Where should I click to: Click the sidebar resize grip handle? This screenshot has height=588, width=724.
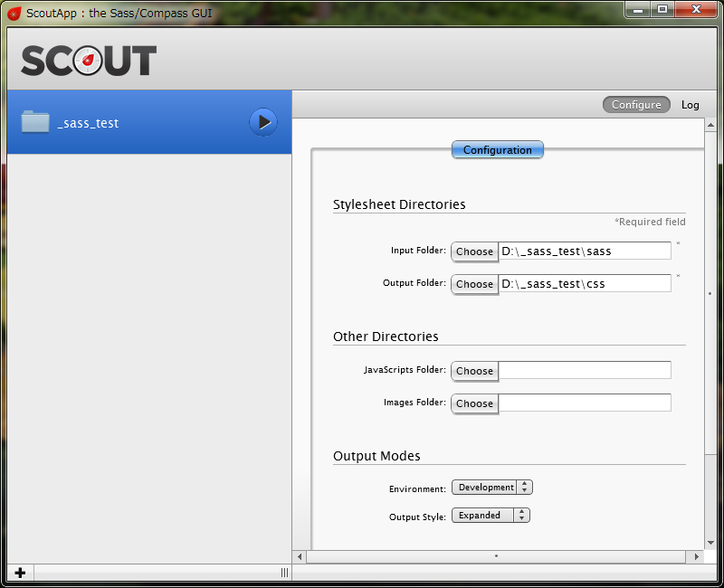[x=284, y=573]
